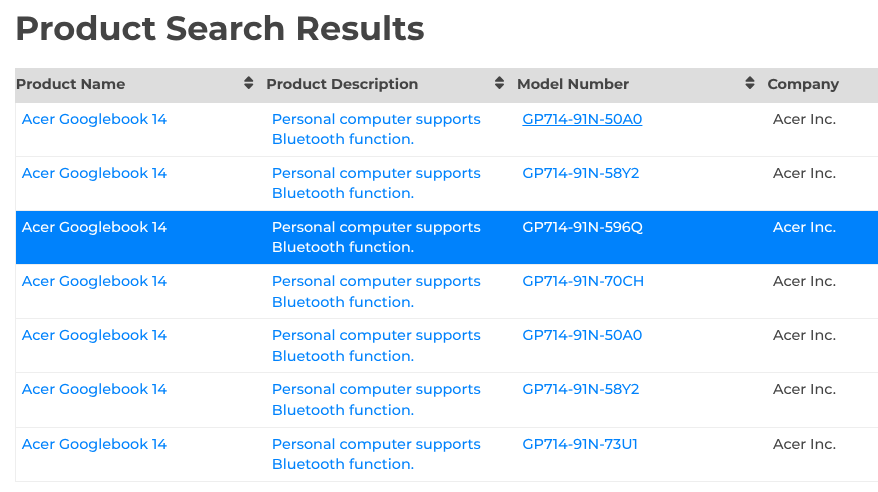Screen dimensions: 878x492
Task: Open model number GP714-91N-73U1 link
Action: (580, 444)
